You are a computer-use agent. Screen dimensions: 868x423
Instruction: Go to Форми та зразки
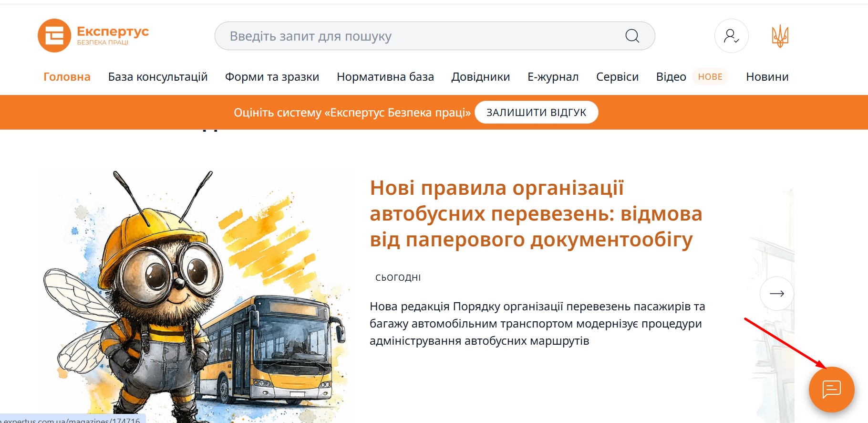coord(272,77)
